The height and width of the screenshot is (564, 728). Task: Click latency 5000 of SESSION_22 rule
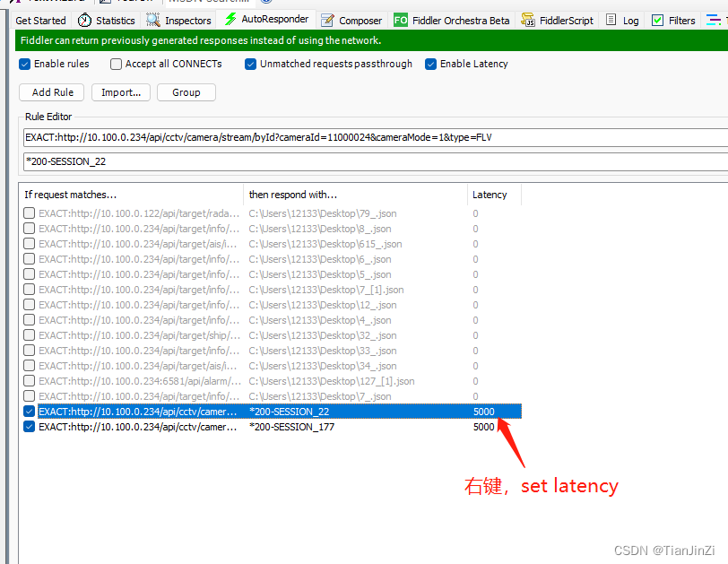484,412
